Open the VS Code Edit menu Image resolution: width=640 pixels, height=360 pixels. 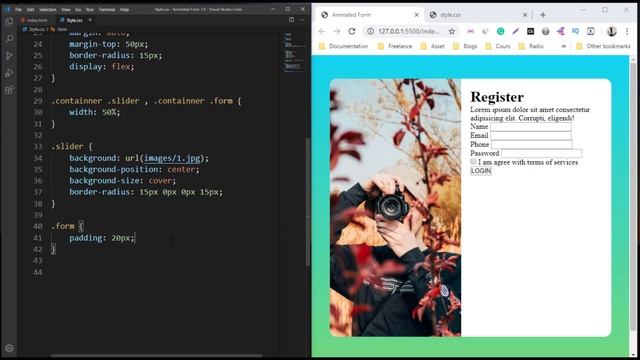click(x=31, y=9)
